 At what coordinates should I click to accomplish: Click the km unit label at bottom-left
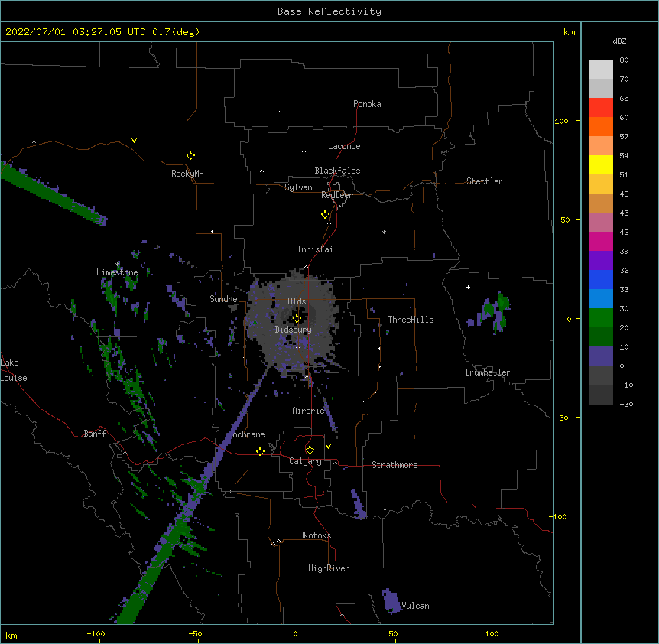[11, 635]
